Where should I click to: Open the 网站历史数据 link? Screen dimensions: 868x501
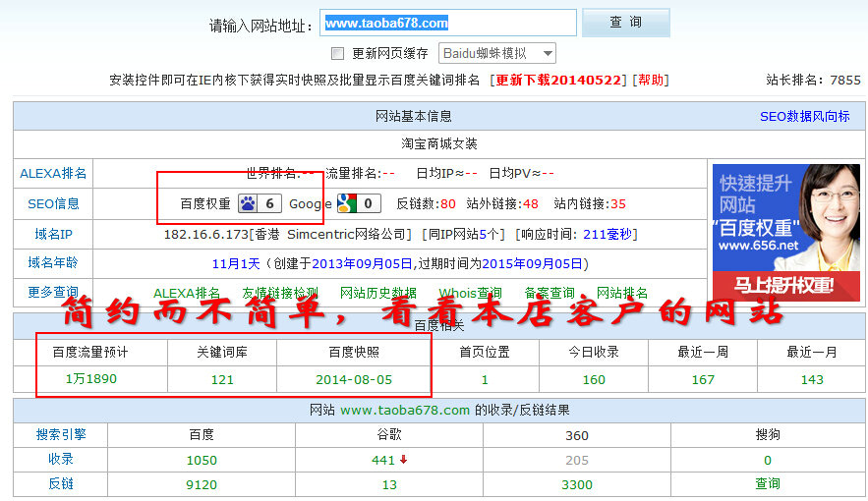pyautogui.click(x=378, y=293)
